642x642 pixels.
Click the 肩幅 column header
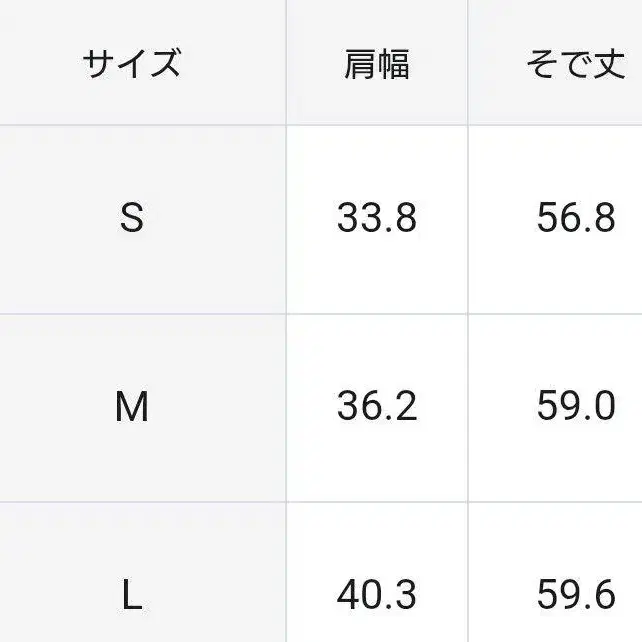click(x=376, y=65)
